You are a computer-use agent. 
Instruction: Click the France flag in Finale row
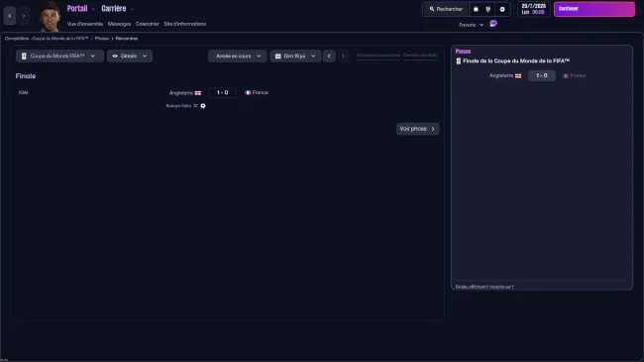point(248,92)
